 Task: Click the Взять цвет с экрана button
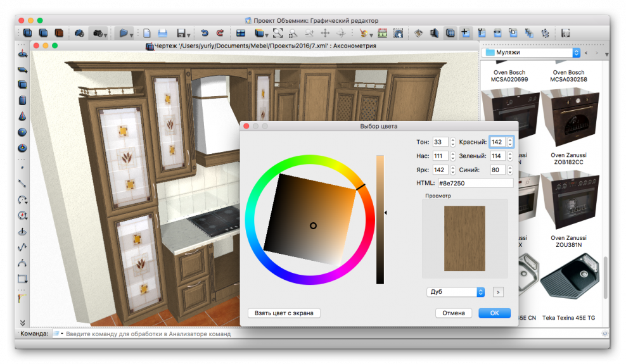click(x=284, y=313)
